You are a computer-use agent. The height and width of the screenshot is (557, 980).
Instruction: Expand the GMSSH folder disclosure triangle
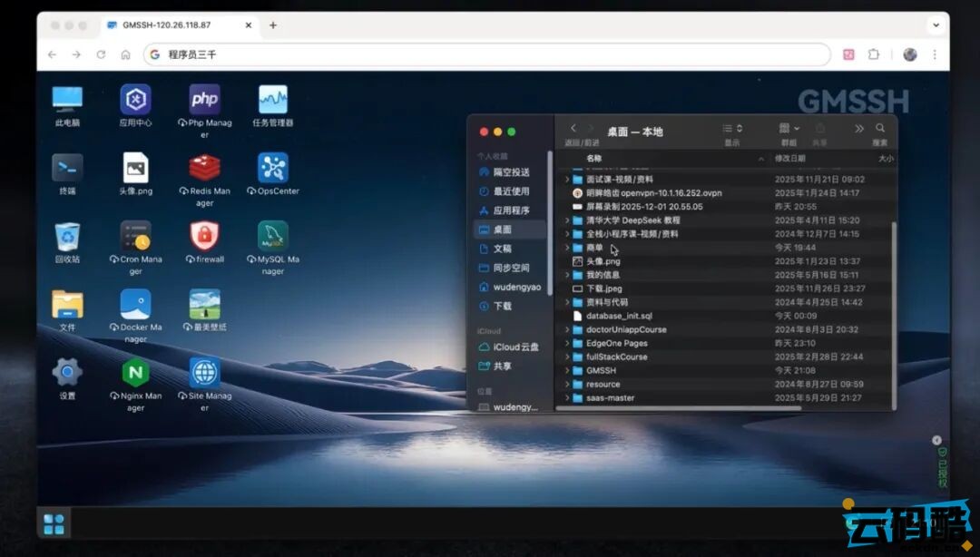click(x=567, y=371)
